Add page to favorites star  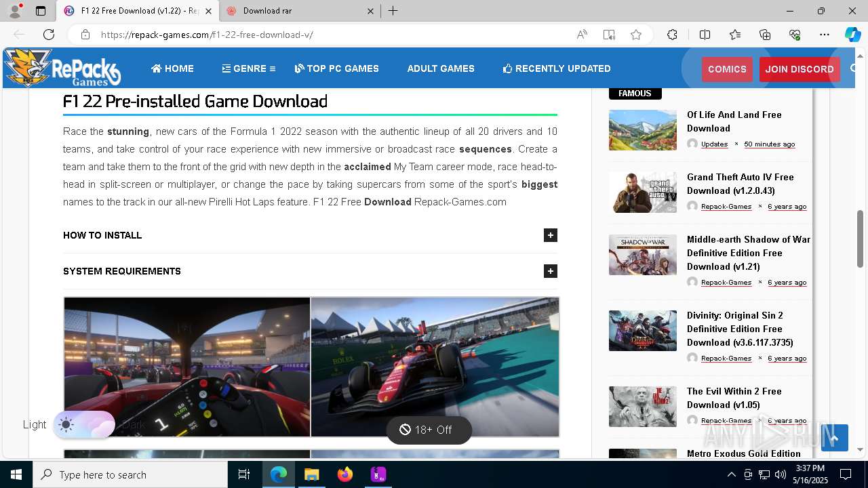click(636, 35)
